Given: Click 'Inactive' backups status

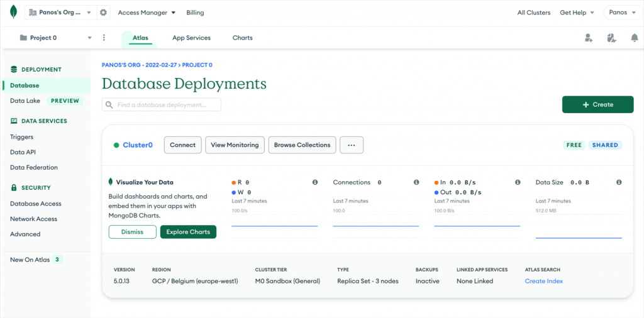Looking at the screenshot, I should point(428,281).
